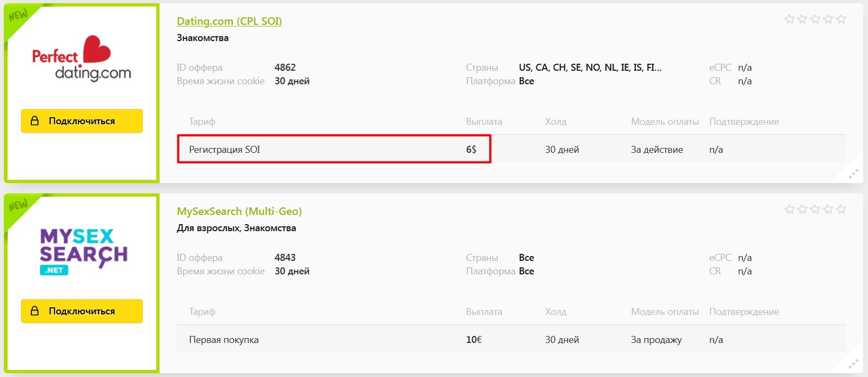Click Подключиться button for Dating.com offer
Viewport: 868px width, 377px height.
point(82,121)
